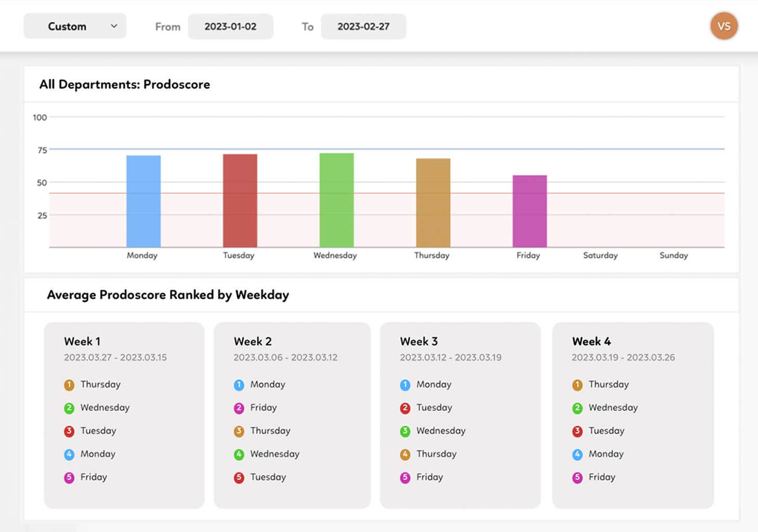The width and height of the screenshot is (758, 532).
Task: Click the All Departments: Prodoscore heading
Action: (125, 85)
